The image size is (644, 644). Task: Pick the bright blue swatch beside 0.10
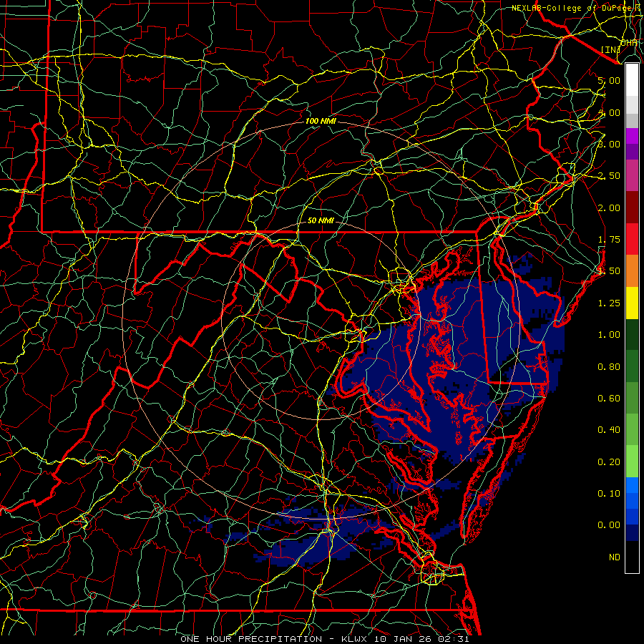632,485
